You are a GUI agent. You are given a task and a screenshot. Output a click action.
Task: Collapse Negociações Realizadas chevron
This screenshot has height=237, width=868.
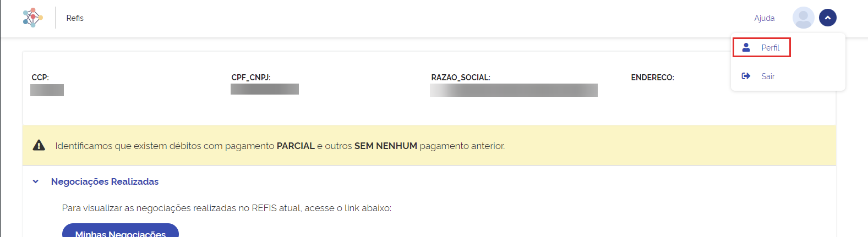click(x=36, y=181)
